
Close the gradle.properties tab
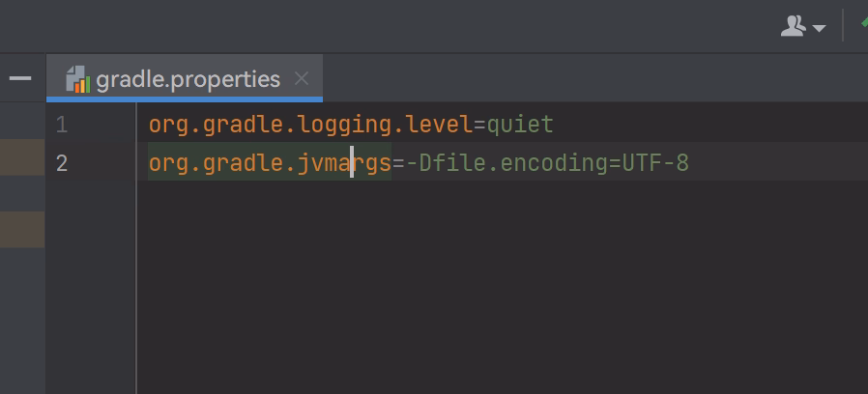coord(302,78)
